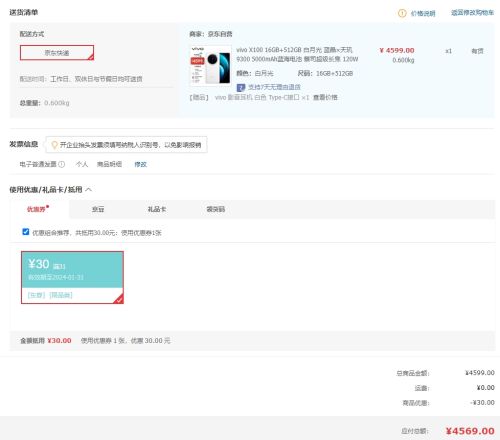This screenshot has width=500, height=440.
Task: Open the vivo X100 16GB+512GB product title
Action: click(297, 54)
